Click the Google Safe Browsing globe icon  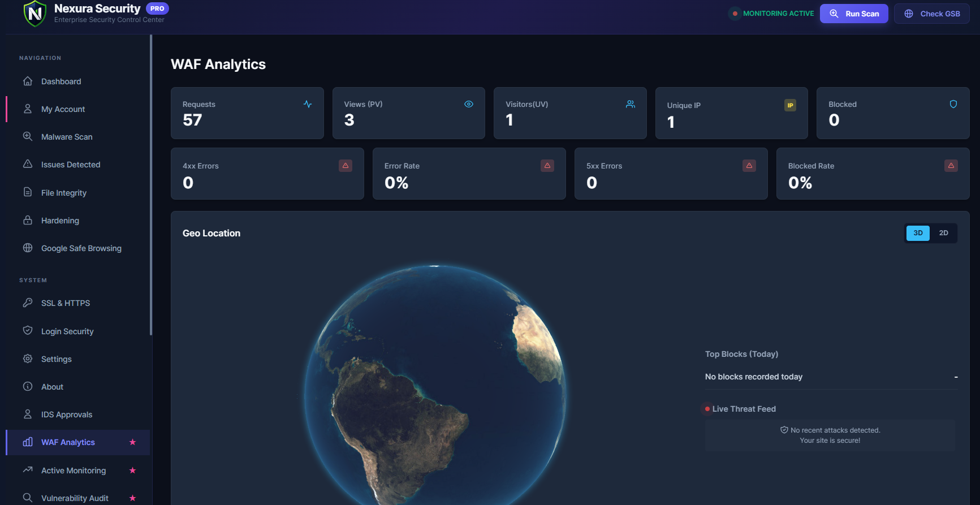(x=28, y=248)
